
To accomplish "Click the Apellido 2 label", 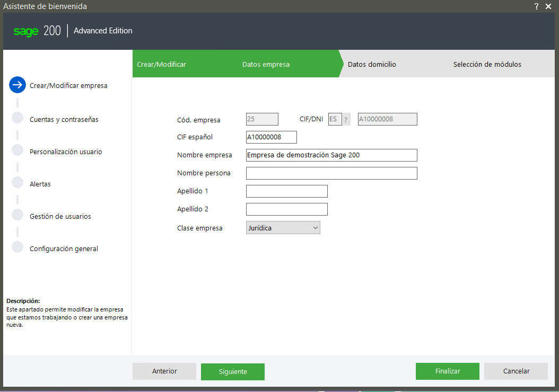I will pos(193,209).
